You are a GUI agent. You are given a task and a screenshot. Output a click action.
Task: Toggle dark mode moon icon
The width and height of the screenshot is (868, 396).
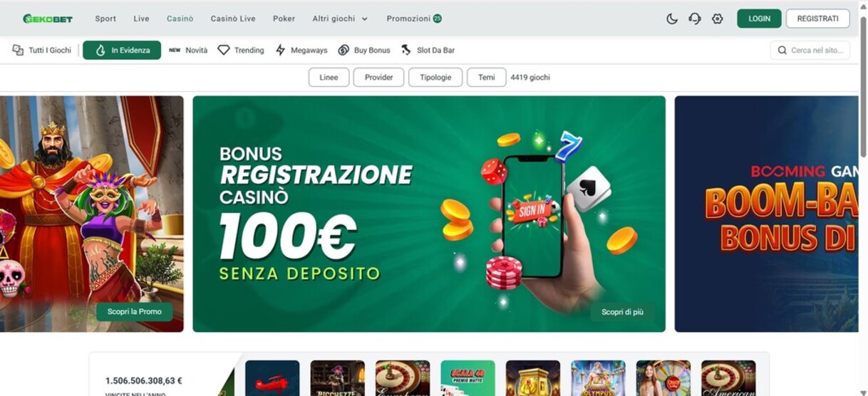672,19
